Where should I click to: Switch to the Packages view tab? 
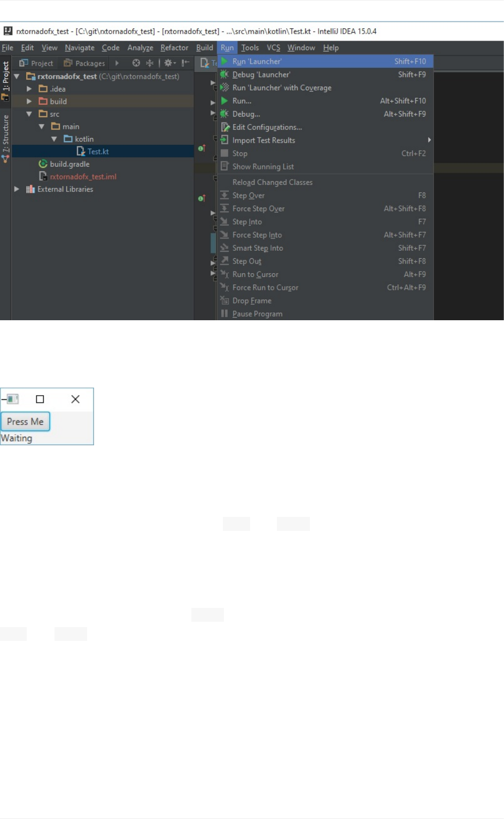pyautogui.click(x=84, y=63)
